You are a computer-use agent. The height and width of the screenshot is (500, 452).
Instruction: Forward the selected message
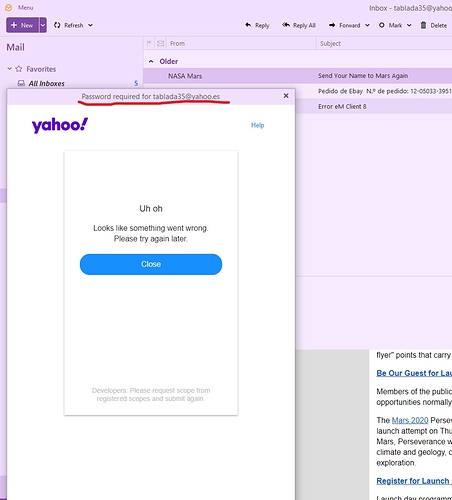pyautogui.click(x=345, y=25)
